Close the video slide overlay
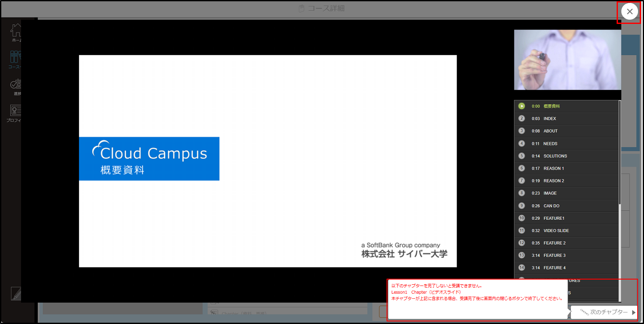This screenshot has width=644, height=324. coord(629,12)
